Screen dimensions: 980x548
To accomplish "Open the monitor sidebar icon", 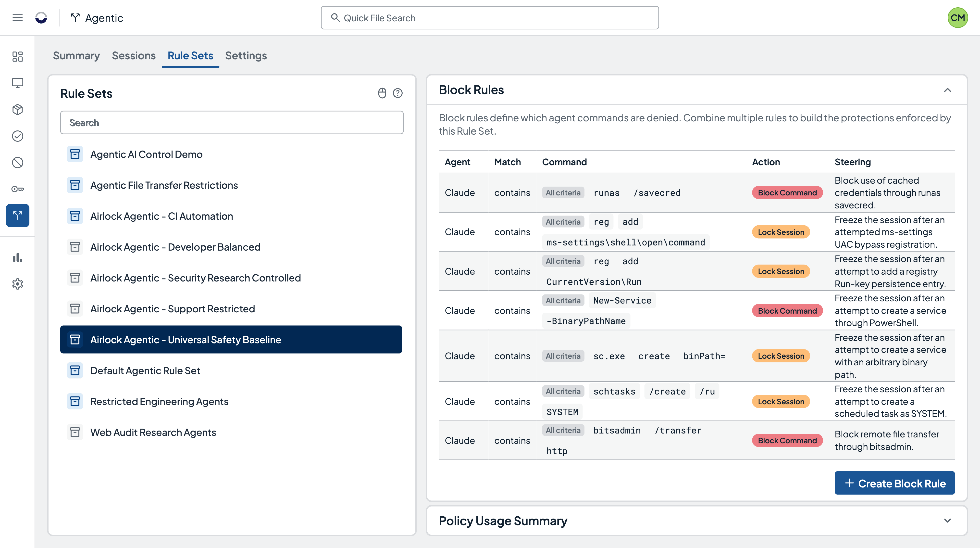I will tap(17, 83).
